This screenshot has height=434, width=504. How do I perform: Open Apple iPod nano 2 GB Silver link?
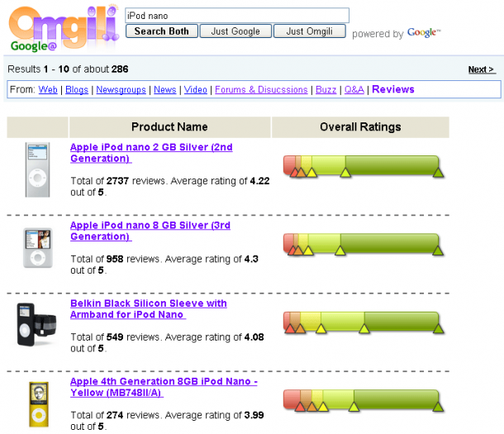151,153
